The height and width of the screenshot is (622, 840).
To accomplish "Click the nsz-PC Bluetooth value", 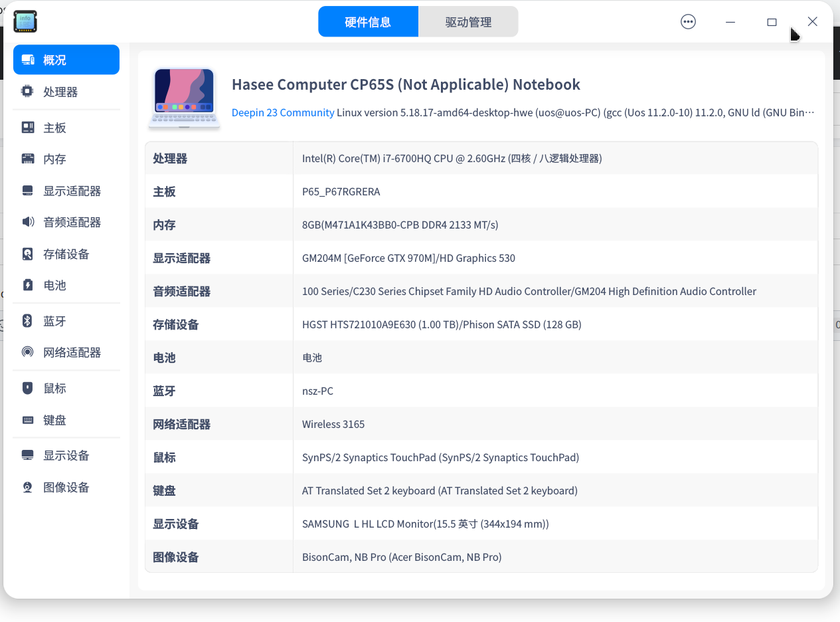I will pos(317,391).
